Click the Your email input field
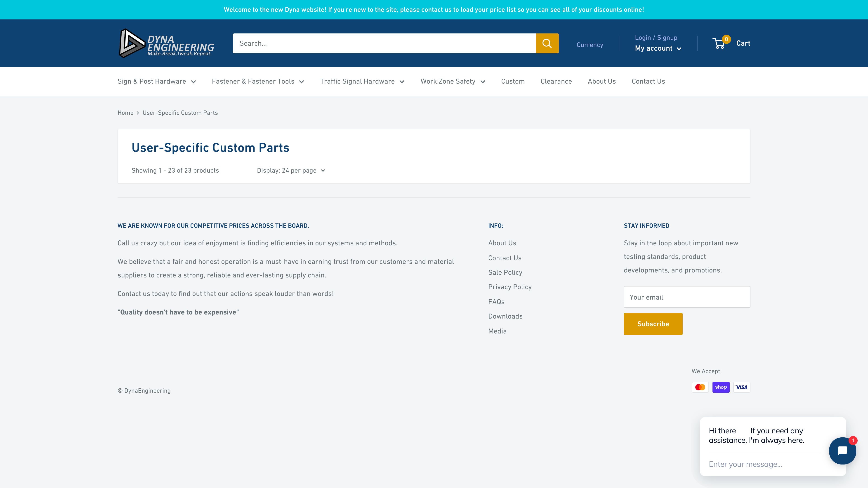This screenshot has height=488, width=868. (687, 297)
